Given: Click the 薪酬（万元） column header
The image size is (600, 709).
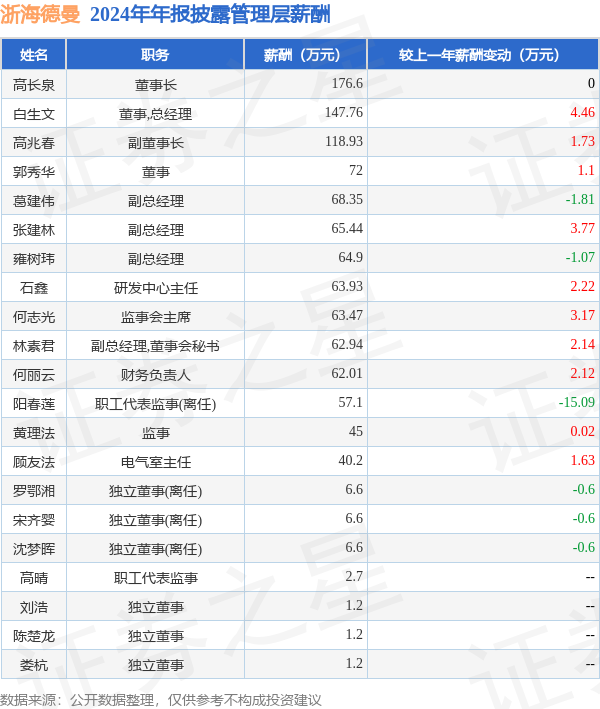Looking at the screenshot, I should click(306, 55).
